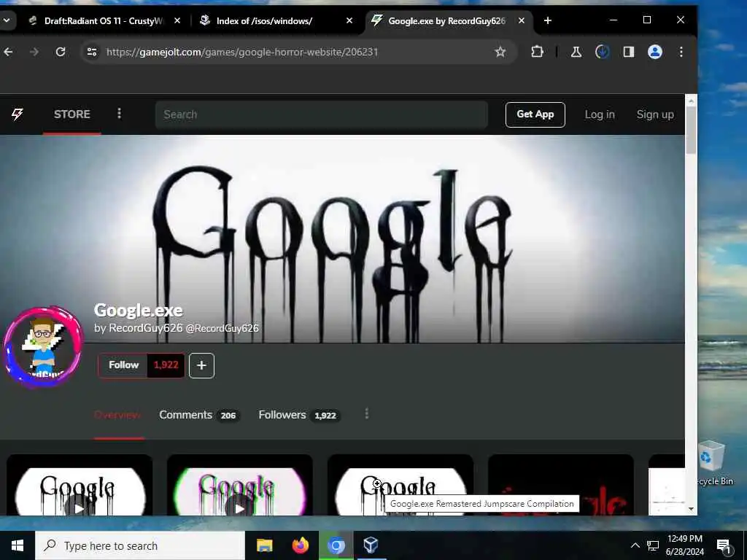Open the browser profile avatar
747x560 pixels.
[655, 52]
